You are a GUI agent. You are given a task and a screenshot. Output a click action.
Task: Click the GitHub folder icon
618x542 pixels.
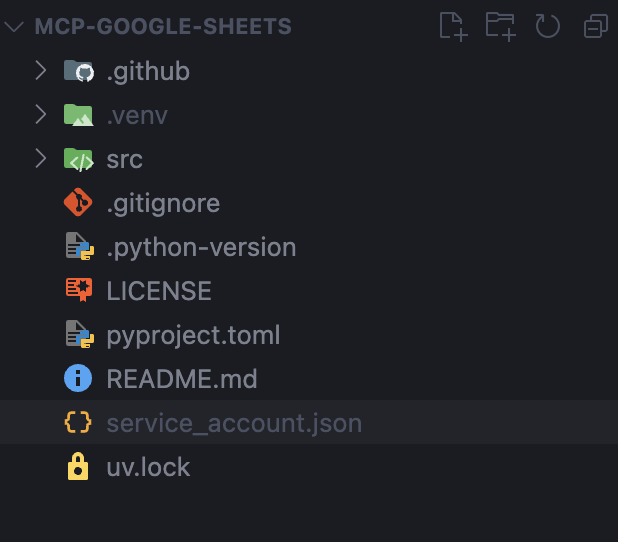coord(78,71)
